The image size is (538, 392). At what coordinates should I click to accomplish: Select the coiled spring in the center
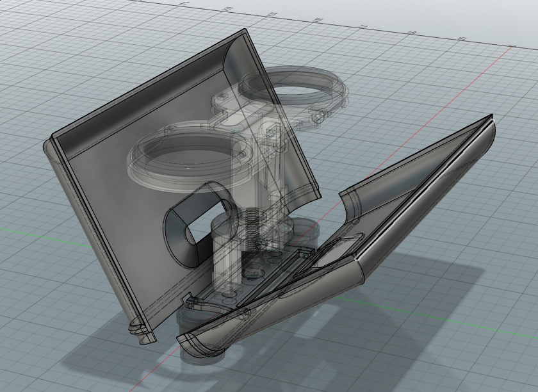[253, 227]
